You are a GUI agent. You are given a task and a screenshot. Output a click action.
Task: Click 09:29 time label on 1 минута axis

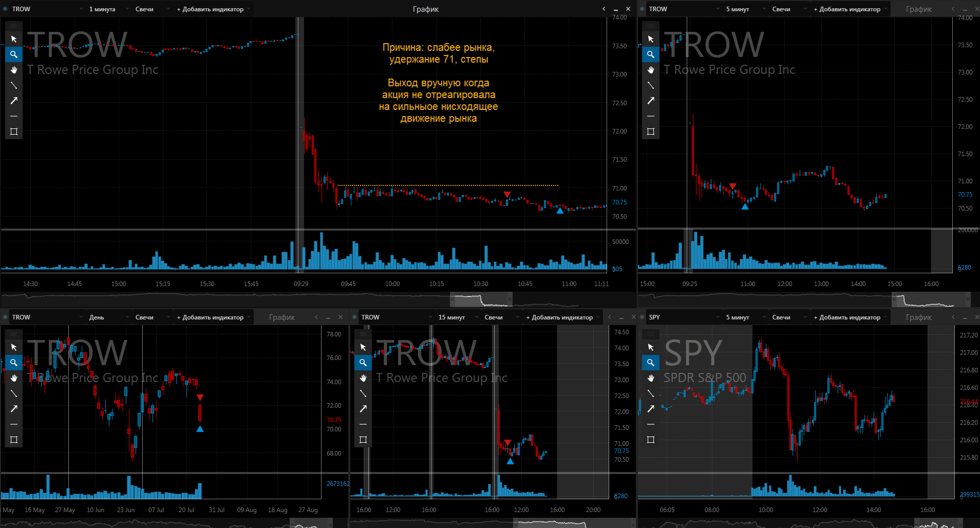pyautogui.click(x=301, y=284)
